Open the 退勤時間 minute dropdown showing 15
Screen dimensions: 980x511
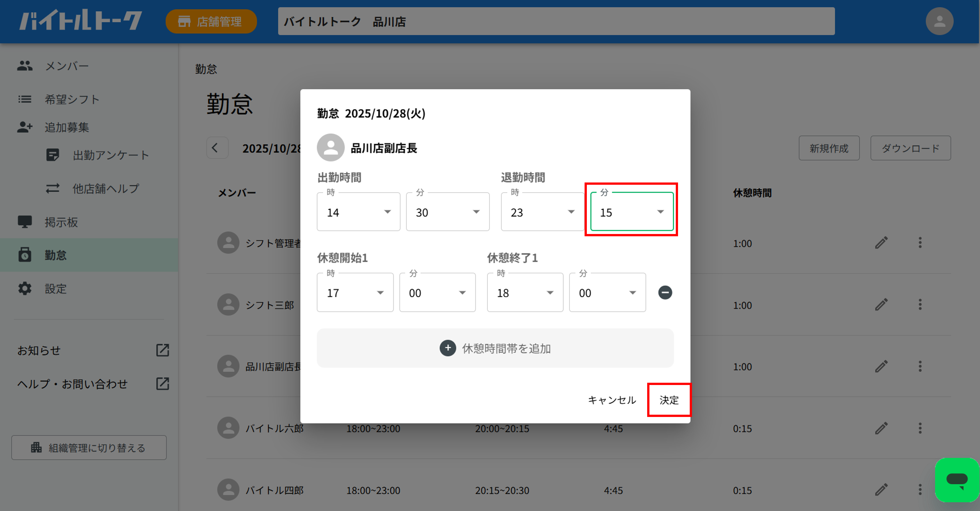click(x=631, y=212)
